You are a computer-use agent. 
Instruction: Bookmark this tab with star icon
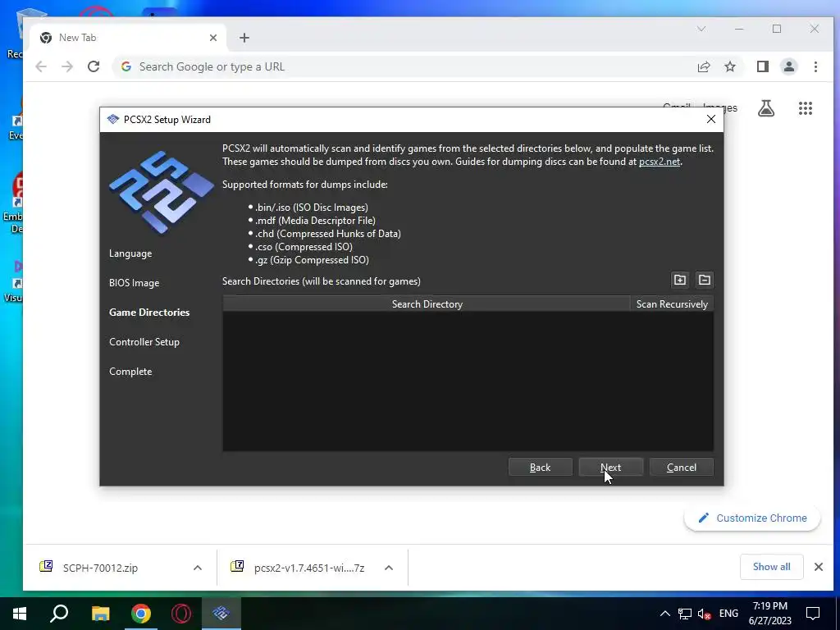729,66
